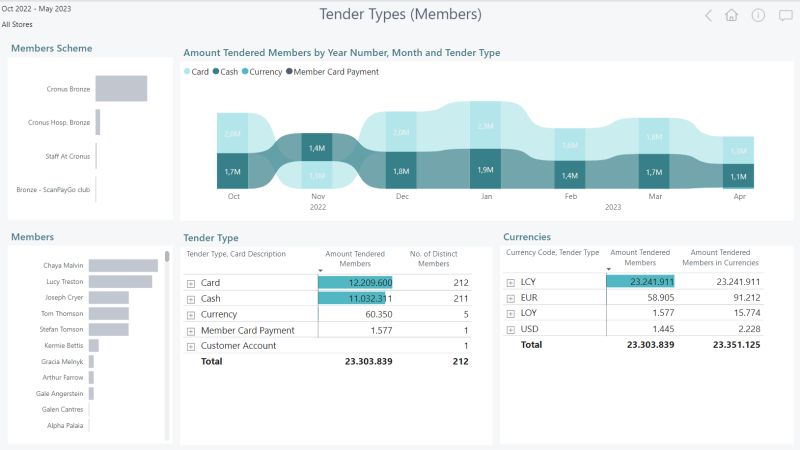Show the report information icon
This screenshot has height=450, width=800.
758,15
